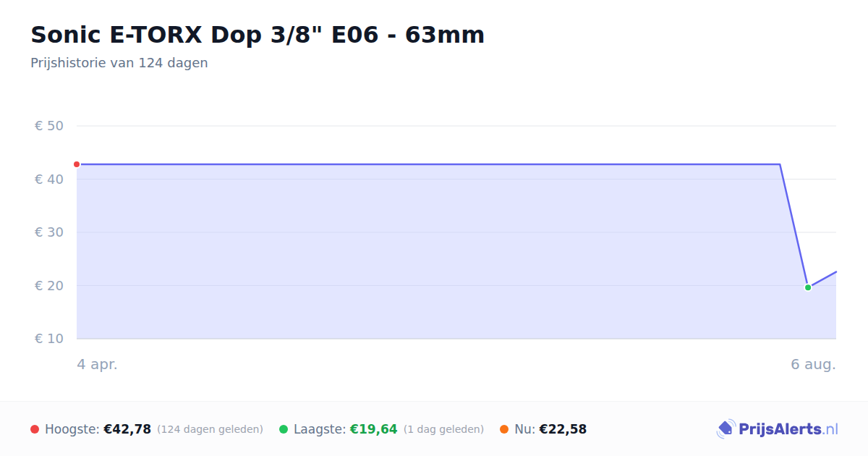Open the PrijsAlerts.nl brand link
The image size is (868, 456).
[x=778, y=429]
